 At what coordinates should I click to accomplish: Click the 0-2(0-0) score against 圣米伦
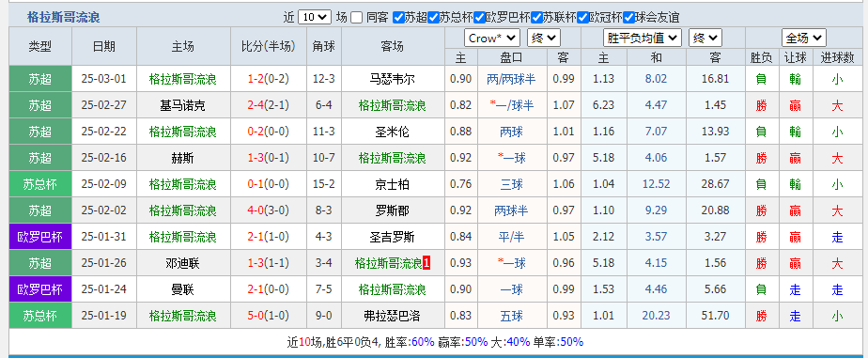click(x=269, y=132)
